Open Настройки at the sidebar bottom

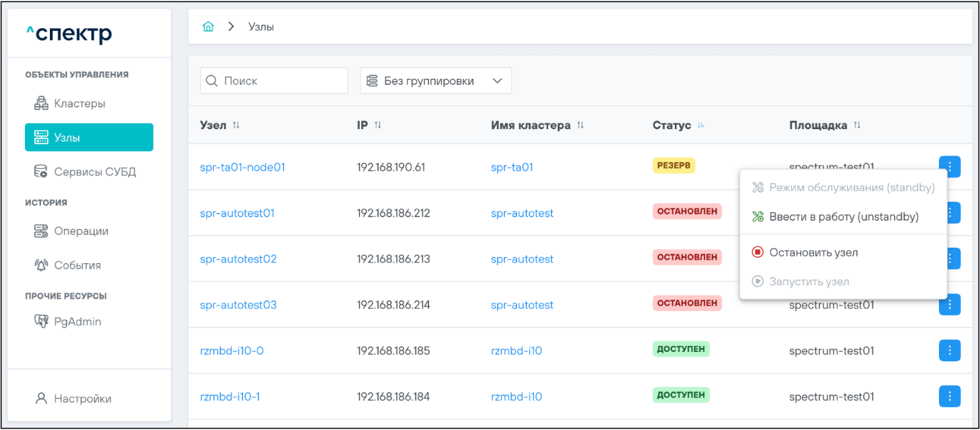(82, 398)
